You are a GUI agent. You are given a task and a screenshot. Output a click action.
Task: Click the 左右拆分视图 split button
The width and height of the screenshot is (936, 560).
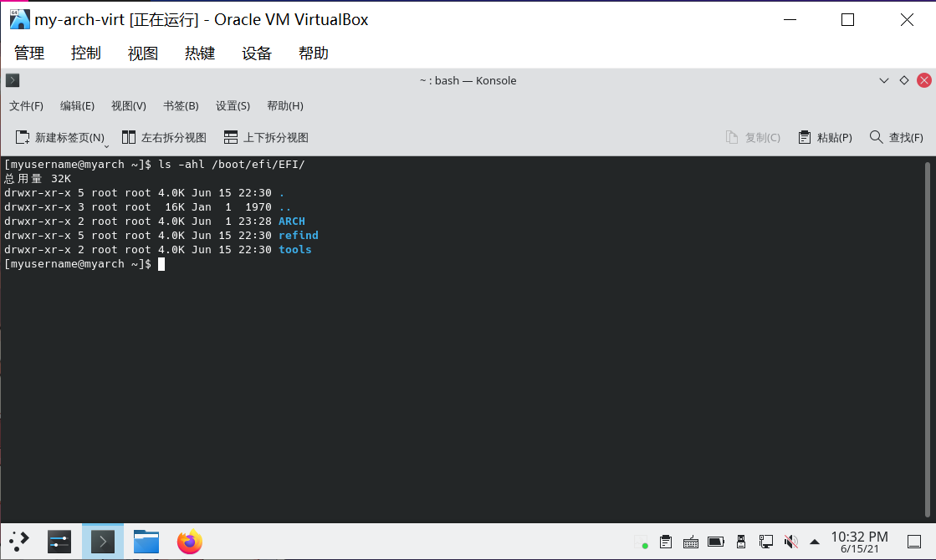[x=164, y=137]
